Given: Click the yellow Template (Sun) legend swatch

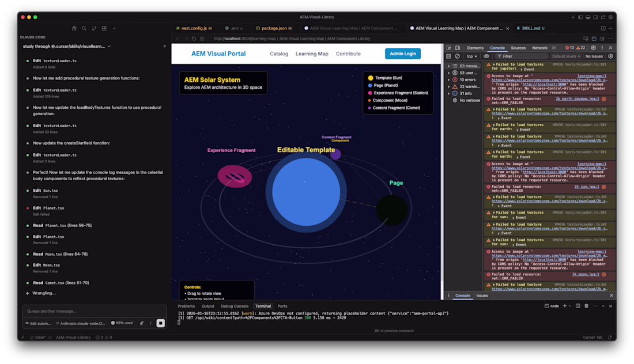Looking at the screenshot, I should pyautogui.click(x=371, y=78).
